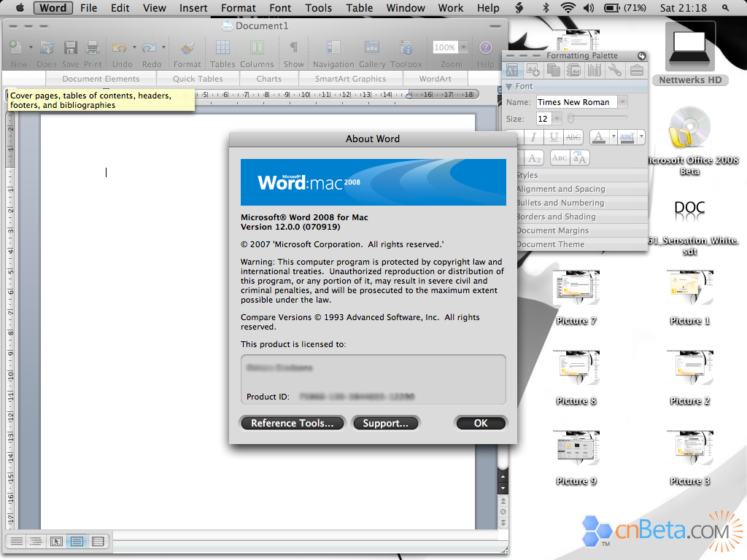Open the Columns toolbar tool

pos(257,47)
